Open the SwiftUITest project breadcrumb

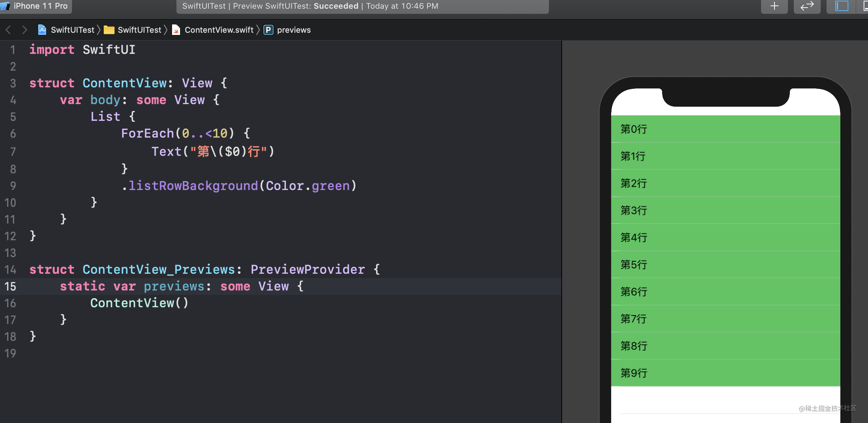pos(72,30)
